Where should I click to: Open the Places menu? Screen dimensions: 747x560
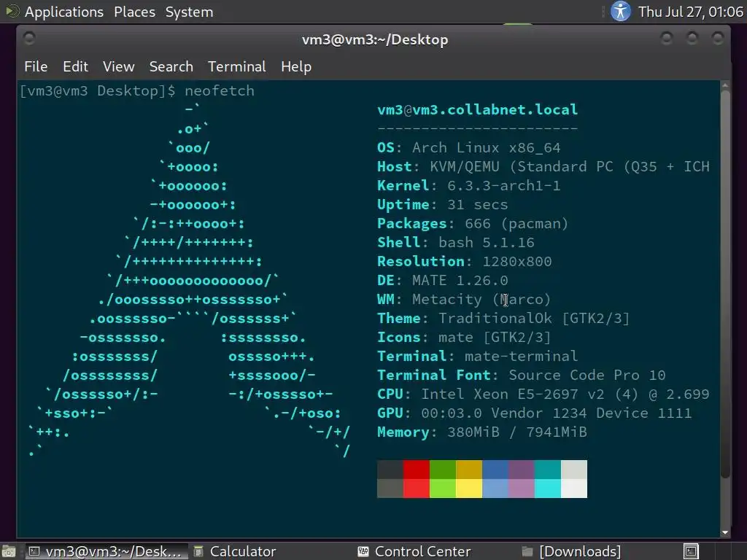click(134, 12)
